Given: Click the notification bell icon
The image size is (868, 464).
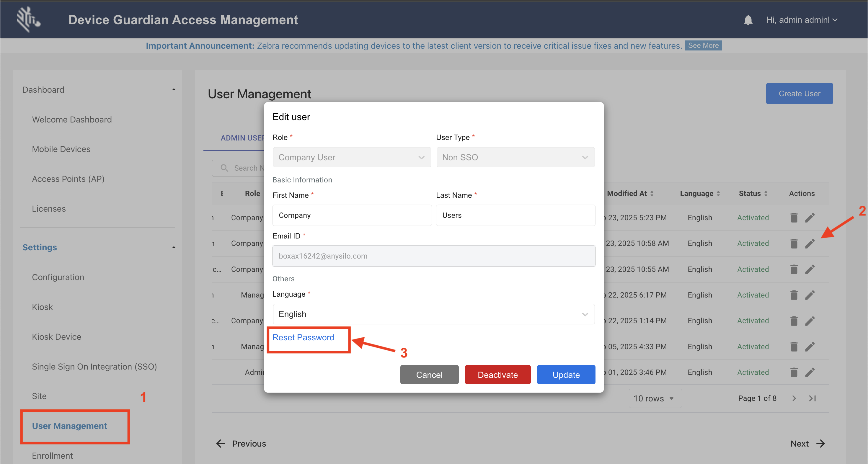Looking at the screenshot, I should pyautogui.click(x=748, y=20).
